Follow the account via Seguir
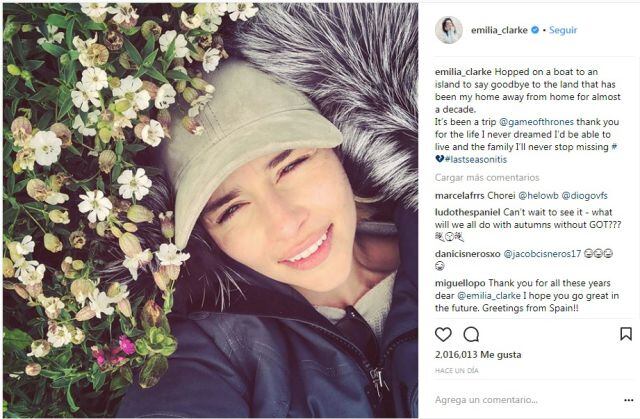The image size is (640, 419). 563,30
